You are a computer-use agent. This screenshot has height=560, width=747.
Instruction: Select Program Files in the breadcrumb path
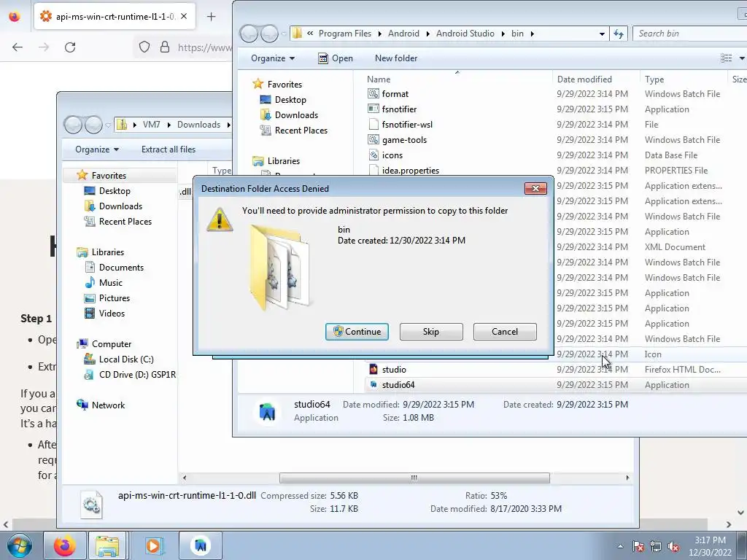[345, 34]
